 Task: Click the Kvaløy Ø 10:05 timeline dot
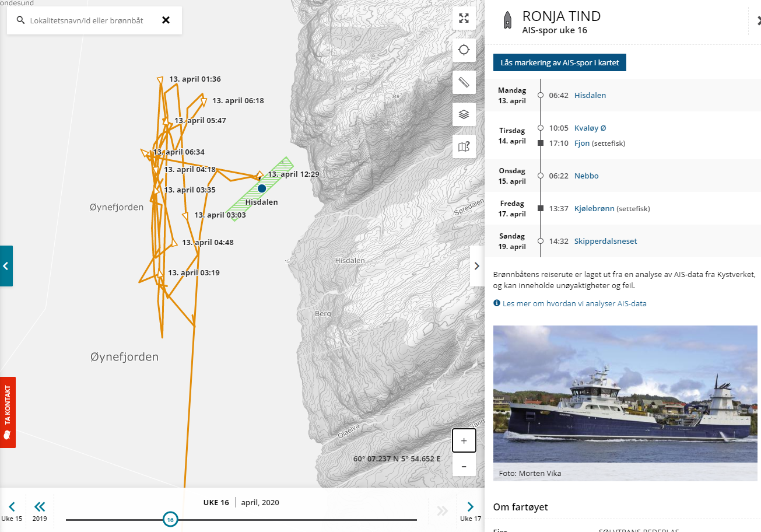[541, 128]
